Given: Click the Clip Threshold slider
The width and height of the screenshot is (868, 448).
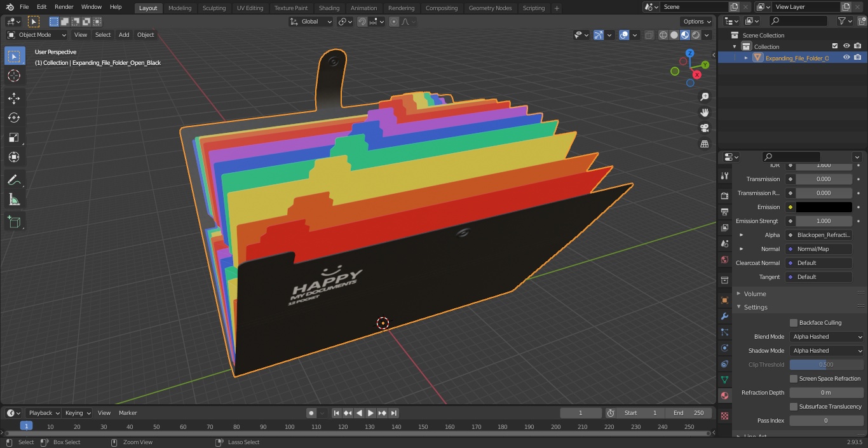Looking at the screenshot, I should (827, 365).
